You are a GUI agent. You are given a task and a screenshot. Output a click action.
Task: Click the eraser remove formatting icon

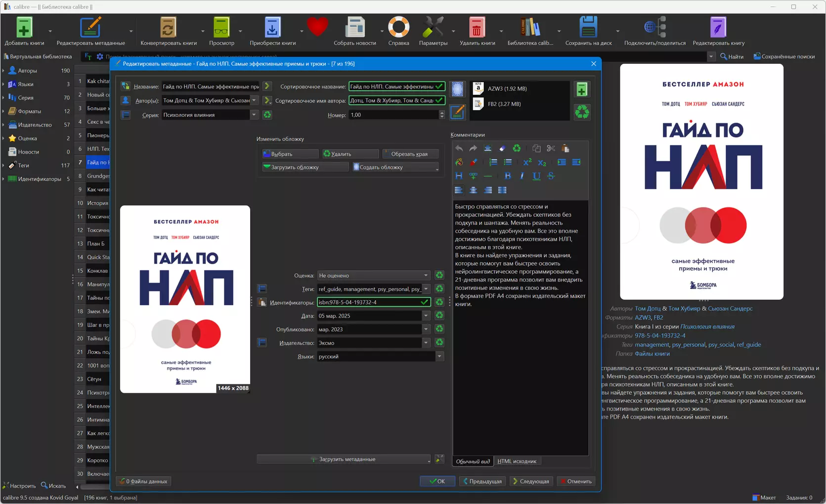[502, 149]
